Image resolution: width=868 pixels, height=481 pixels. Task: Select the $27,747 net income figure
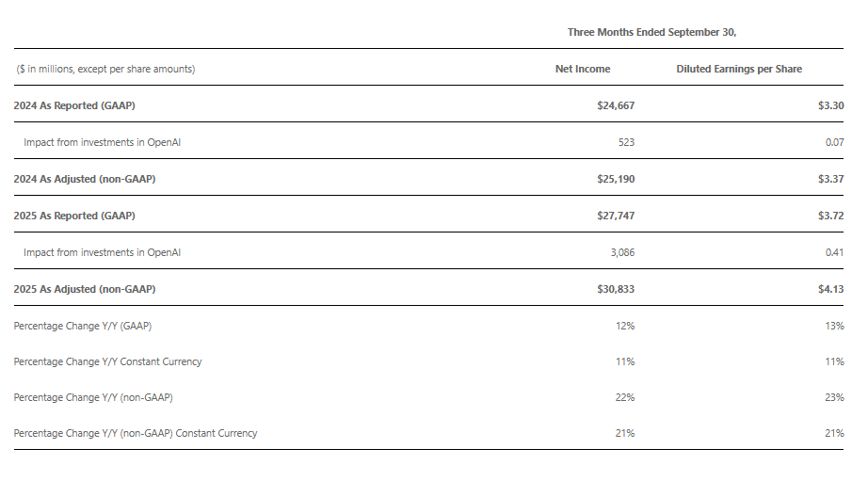(x=616, y=216)
